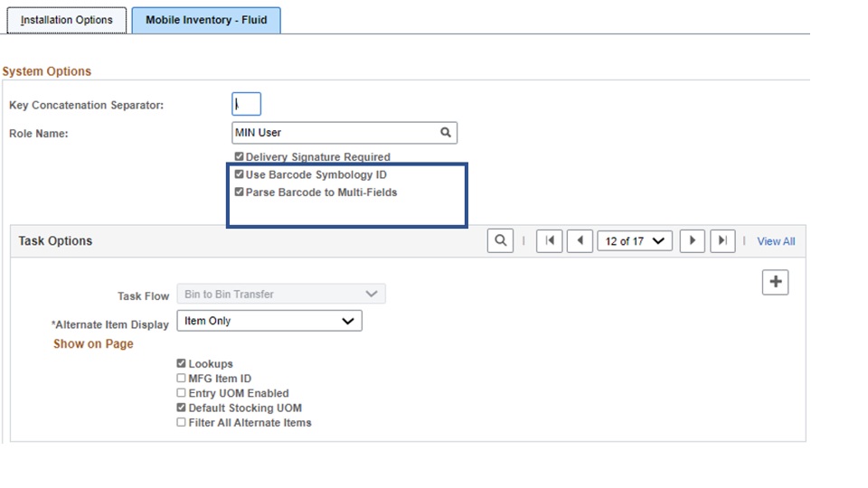The height and width of the screenshot is (488, 868).
Task: Open Alternate Item Display dropdown
Action: tap(269, 321)
